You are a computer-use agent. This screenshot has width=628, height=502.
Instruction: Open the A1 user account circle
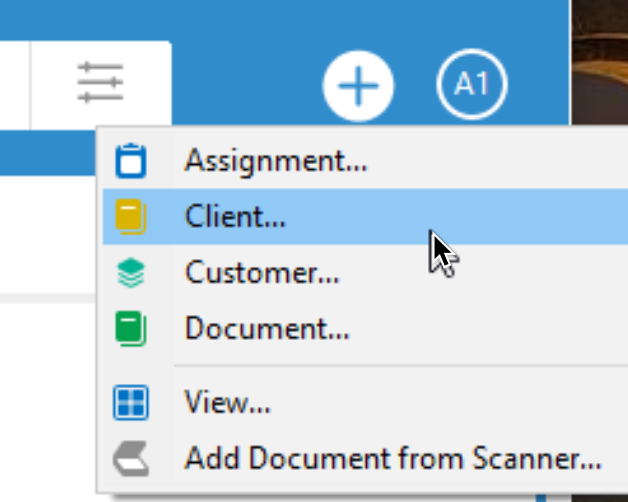472,85
